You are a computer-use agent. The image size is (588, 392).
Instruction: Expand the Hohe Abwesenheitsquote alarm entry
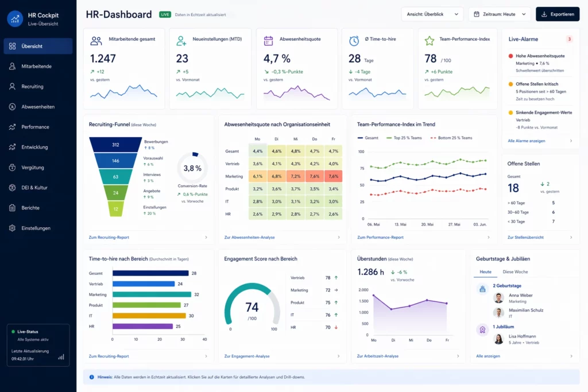tap(540, 63)
